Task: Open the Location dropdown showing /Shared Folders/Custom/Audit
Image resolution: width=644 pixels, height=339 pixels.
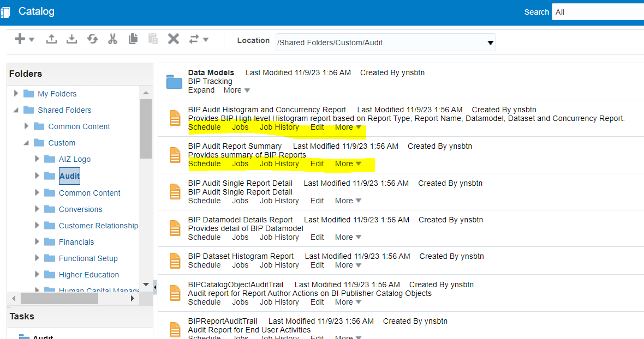Action: click(490, 42)
